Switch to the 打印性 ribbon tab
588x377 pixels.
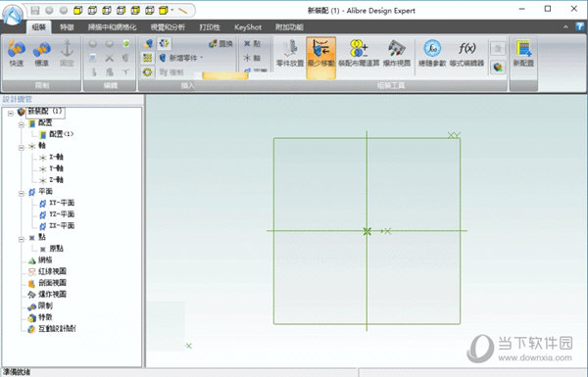point(210,27)
